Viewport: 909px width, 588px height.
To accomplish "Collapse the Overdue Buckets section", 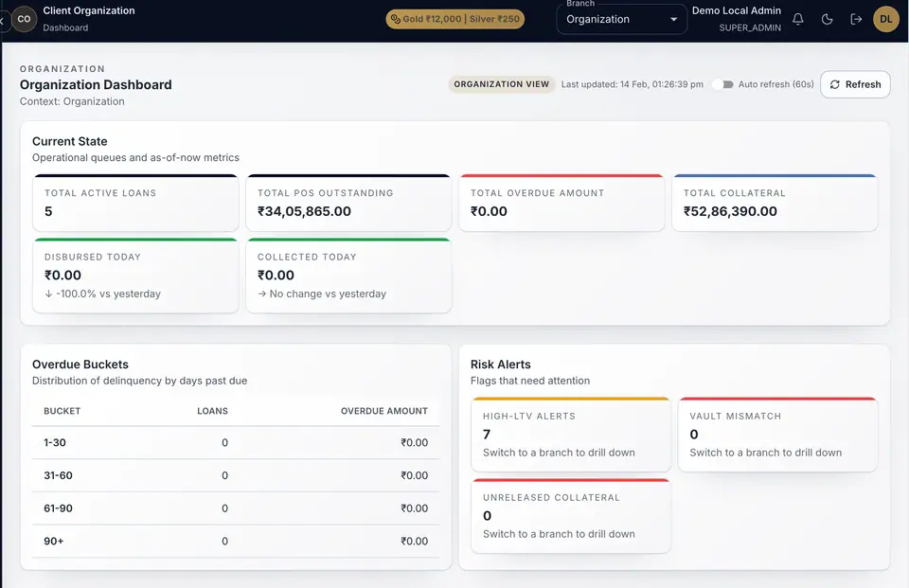I will tap(79, 364).
